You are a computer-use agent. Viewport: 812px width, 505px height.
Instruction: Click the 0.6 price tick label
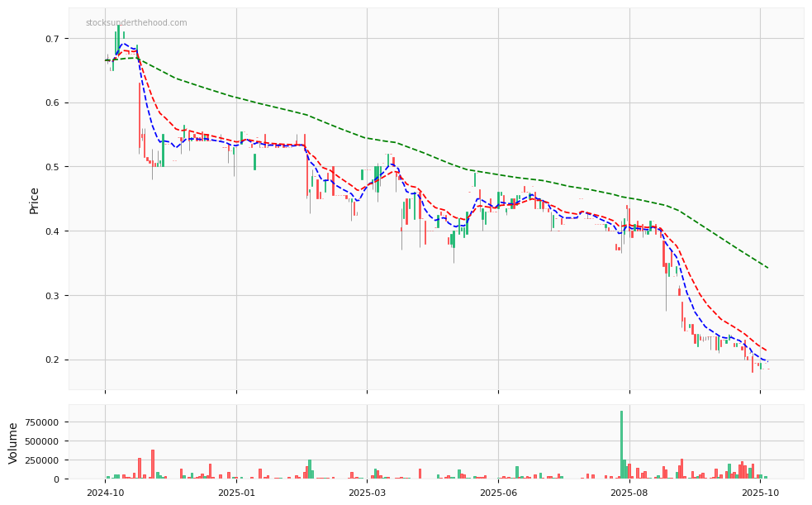[x=52, y=103]
